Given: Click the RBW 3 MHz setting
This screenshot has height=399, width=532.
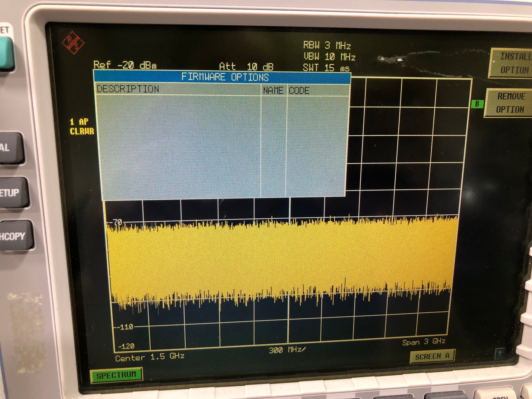Looking at the screenshot, I should 327,45.
